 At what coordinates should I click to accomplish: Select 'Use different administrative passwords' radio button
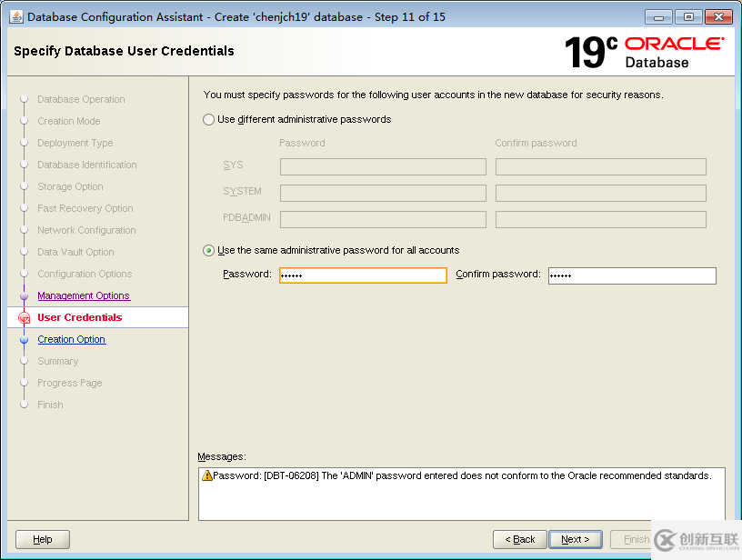[209, 120]
